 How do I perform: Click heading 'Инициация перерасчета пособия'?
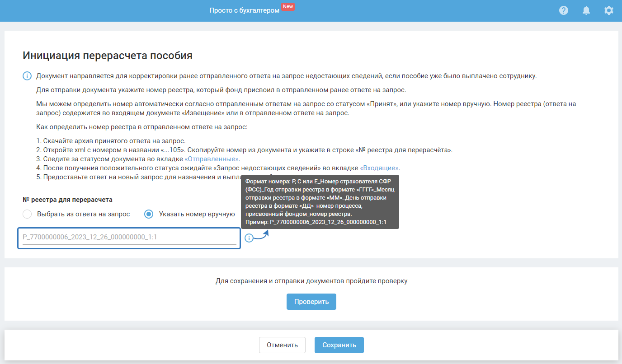pos(108,56)
